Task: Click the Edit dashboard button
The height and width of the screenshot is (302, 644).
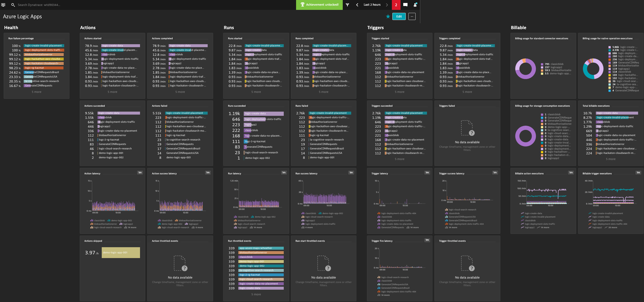Action: tap(399, 17)
